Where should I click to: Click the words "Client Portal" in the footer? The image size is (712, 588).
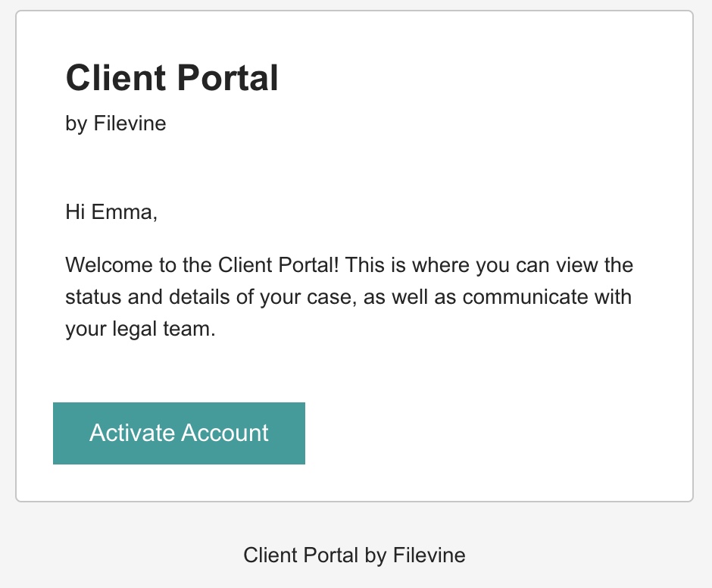(x=301, y=555)
